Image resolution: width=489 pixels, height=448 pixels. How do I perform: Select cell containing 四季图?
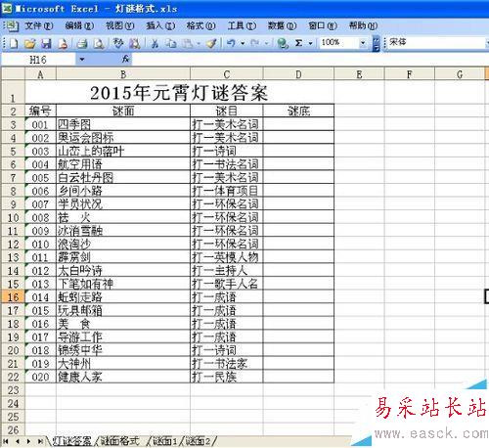[123, 124]
